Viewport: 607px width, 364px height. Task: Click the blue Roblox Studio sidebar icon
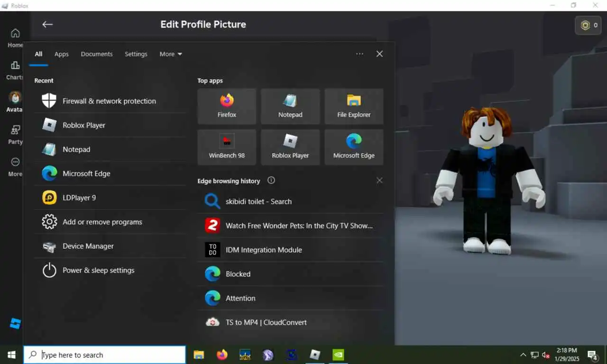(15, 324)
